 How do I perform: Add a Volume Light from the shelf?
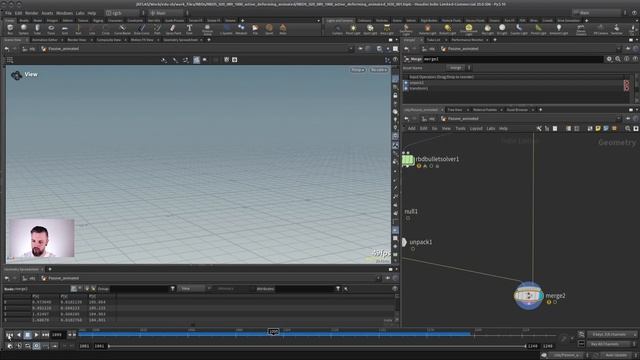(427, 29)
